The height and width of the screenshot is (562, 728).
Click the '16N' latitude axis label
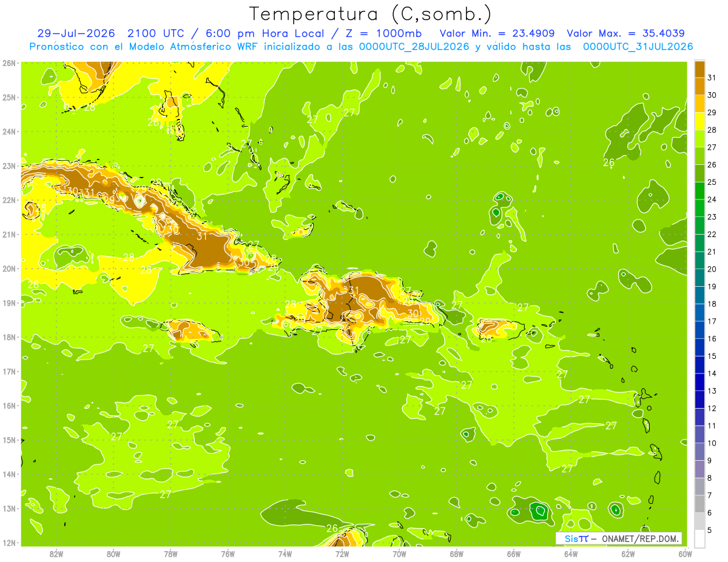click(x=8, y=406)
